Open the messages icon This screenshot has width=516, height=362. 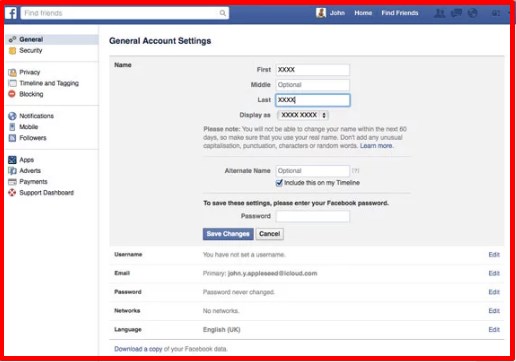tap(456, 13)
